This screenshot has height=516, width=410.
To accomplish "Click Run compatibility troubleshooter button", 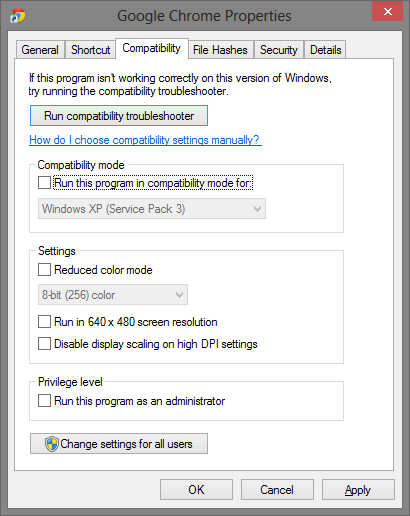I will [x=119, y=116].
